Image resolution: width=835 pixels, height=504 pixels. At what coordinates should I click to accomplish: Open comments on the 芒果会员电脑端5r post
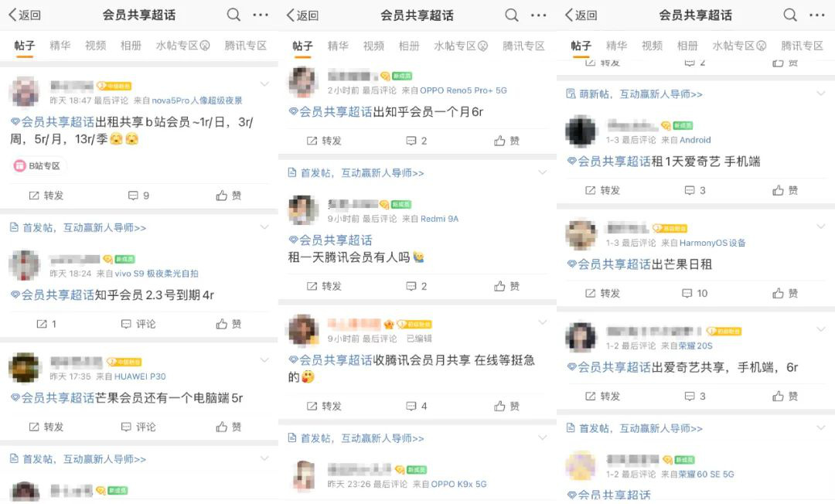(x=138, y=427)
